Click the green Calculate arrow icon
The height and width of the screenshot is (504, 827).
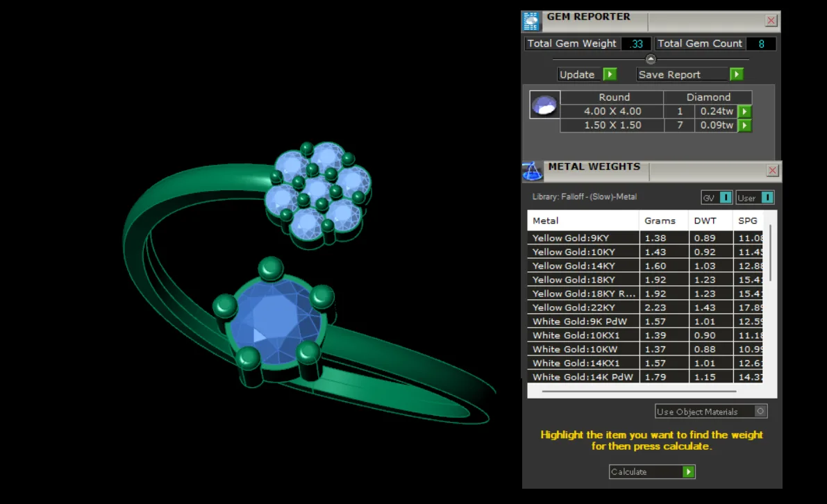tap(688, 472)
